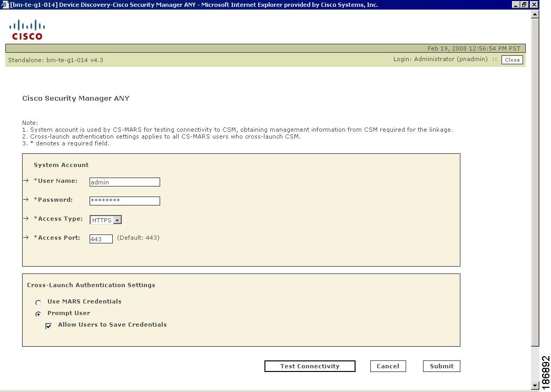Restore down the browser window
The width and height of the screenshot is (551, 392).
pos(524,5)
